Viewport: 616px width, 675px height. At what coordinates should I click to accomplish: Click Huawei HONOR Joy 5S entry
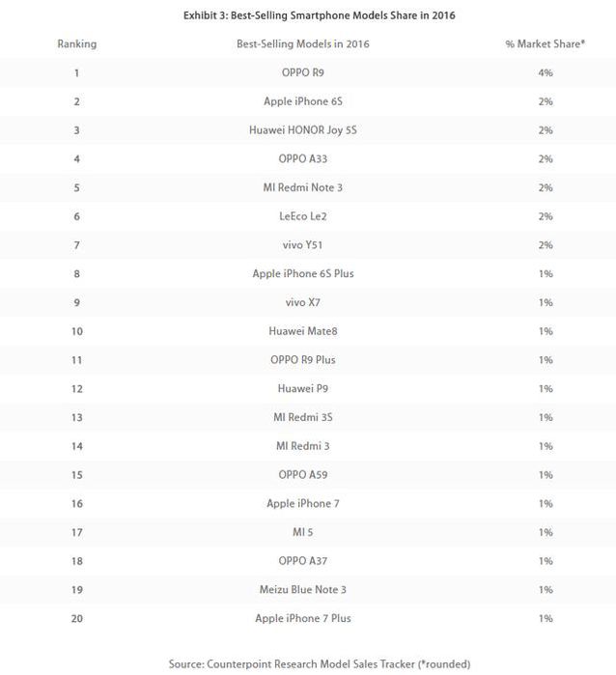(x=303, y=130)
